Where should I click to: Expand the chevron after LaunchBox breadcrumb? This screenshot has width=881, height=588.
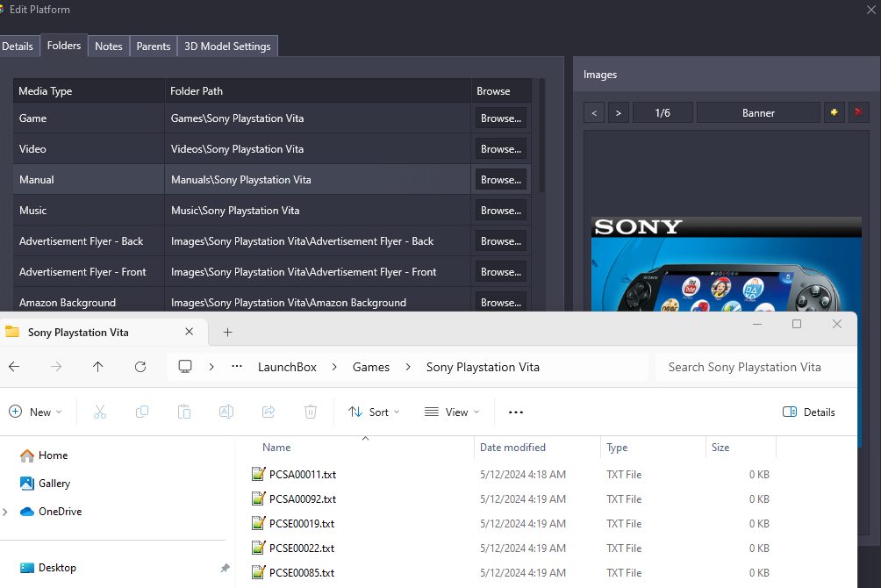point(334,367)
